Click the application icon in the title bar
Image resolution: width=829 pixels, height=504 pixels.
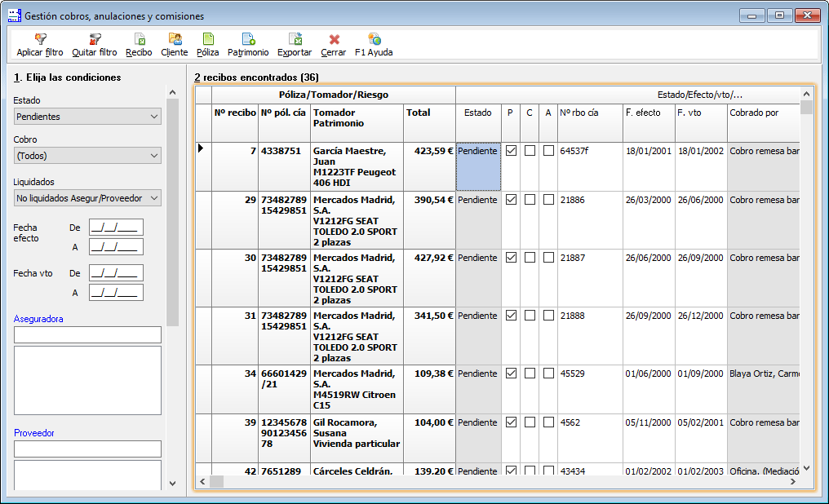click(15, 15)
